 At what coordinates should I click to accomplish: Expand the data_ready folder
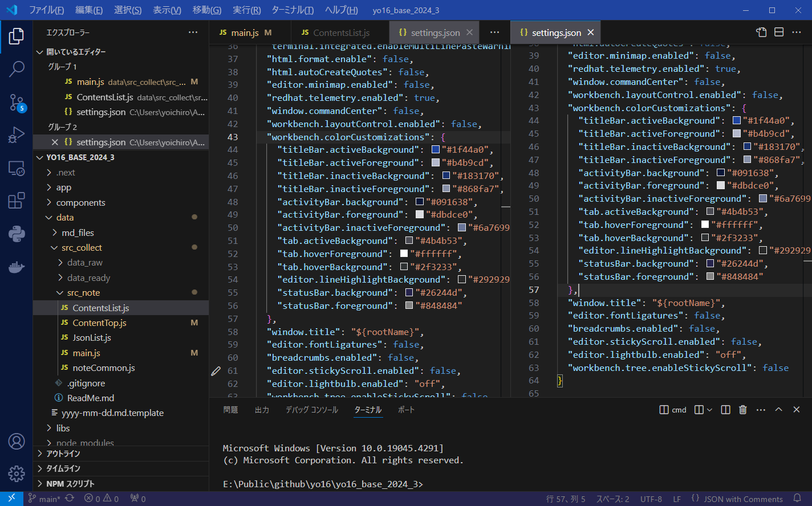tap(60, 278)
